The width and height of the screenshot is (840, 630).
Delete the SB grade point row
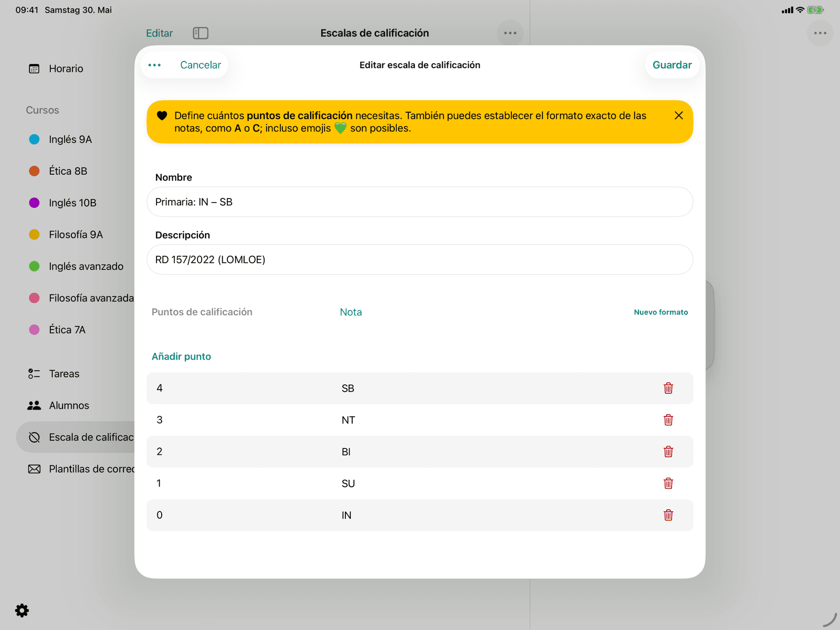(668, 388)
